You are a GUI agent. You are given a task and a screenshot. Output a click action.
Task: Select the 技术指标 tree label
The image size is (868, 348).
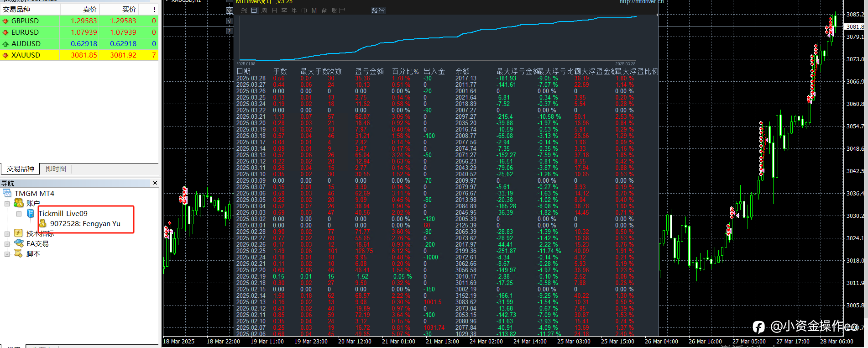tap(40, 233)
